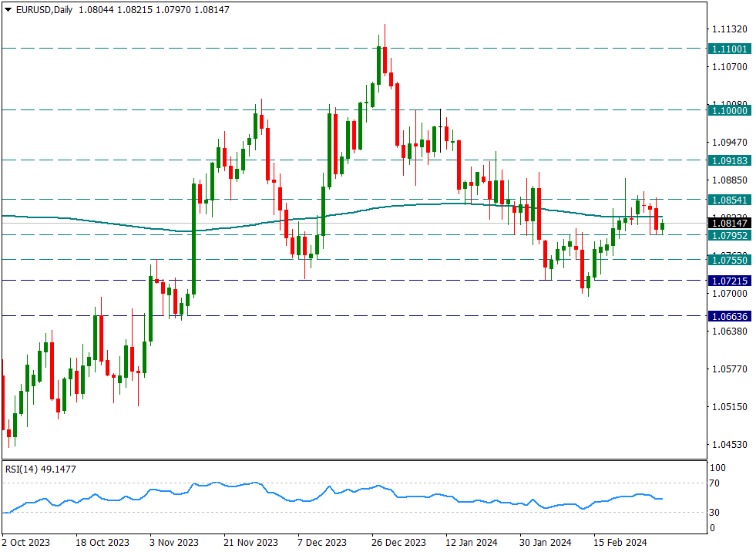756x552 pixels.
Task: Click the 1.05150 price scale value
Action: tap(730, 407)
